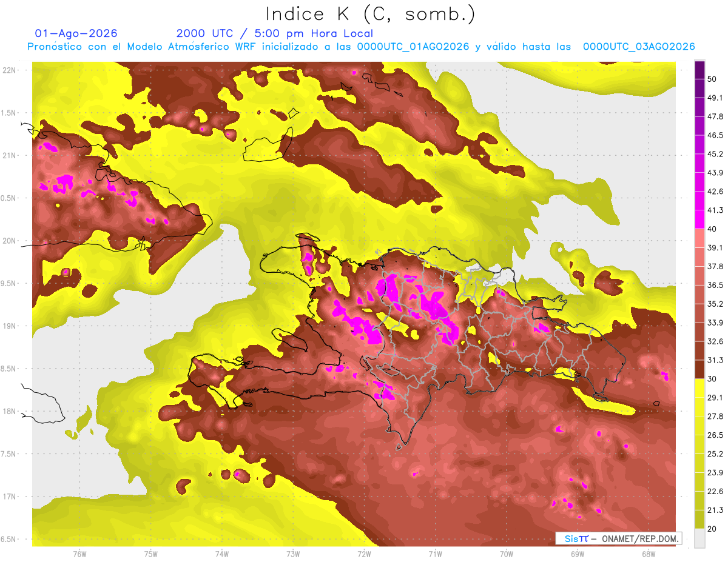The width and height of the screenshot is (728, 562).
Task: Click the latitude label '20N'
Action: pyautogui.click(x=9, y=241)
